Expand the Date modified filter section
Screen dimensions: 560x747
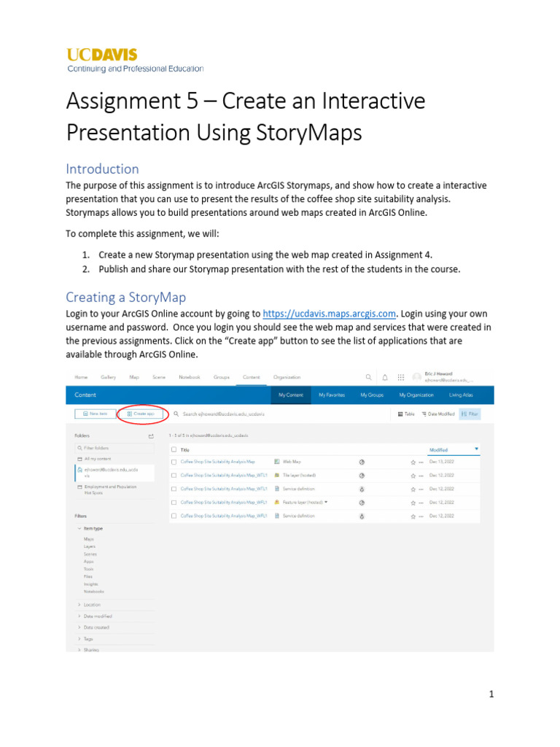click(79, 616)
